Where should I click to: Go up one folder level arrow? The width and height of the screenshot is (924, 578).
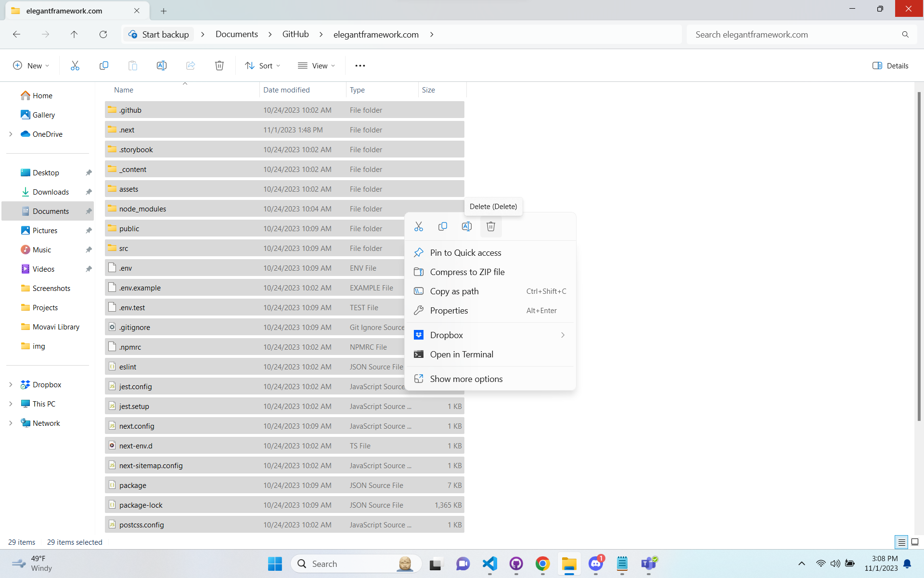coord(74,34)
